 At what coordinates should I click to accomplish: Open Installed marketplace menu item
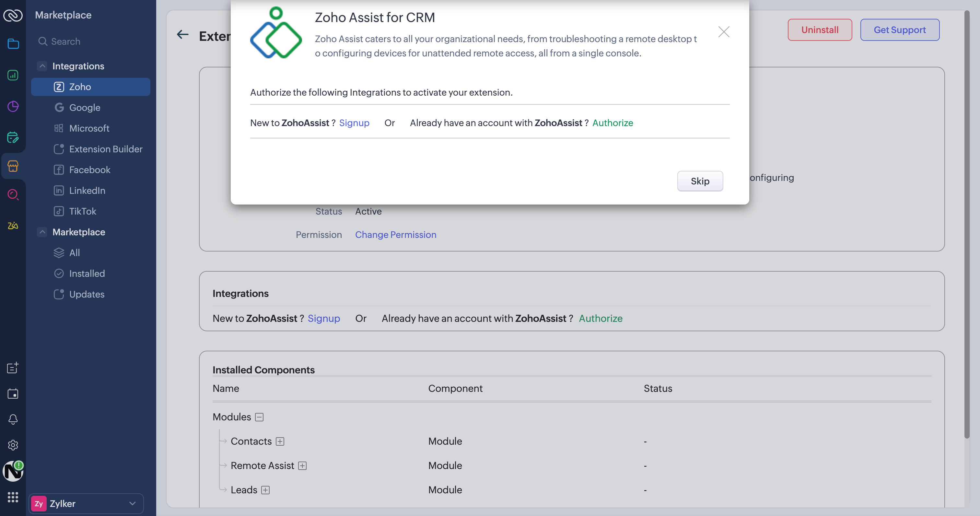coord(87,274)
